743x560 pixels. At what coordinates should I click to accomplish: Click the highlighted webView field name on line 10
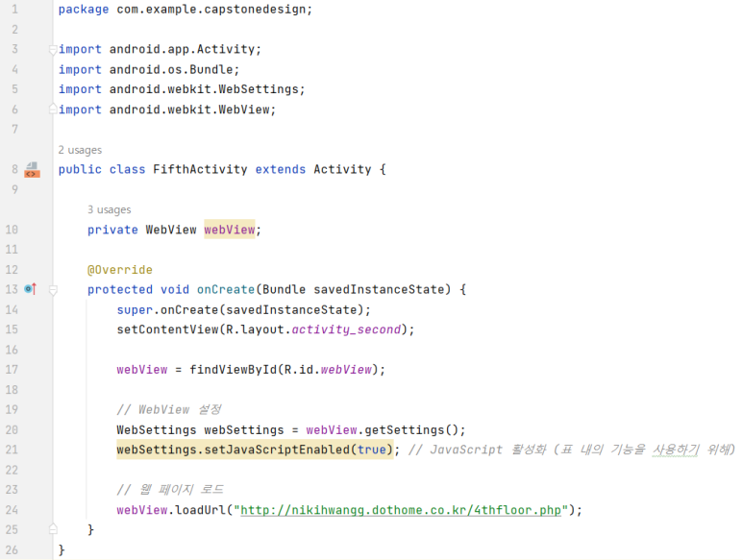coord(230,230)
